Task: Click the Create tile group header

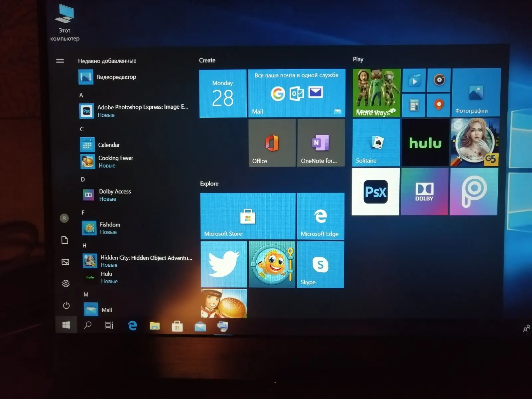Action: coord(207,61)
